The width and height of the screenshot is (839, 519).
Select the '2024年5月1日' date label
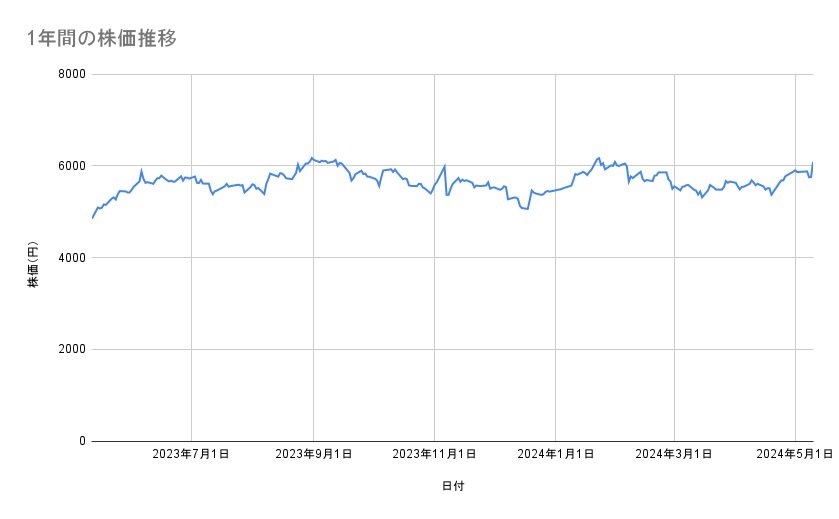795,455
